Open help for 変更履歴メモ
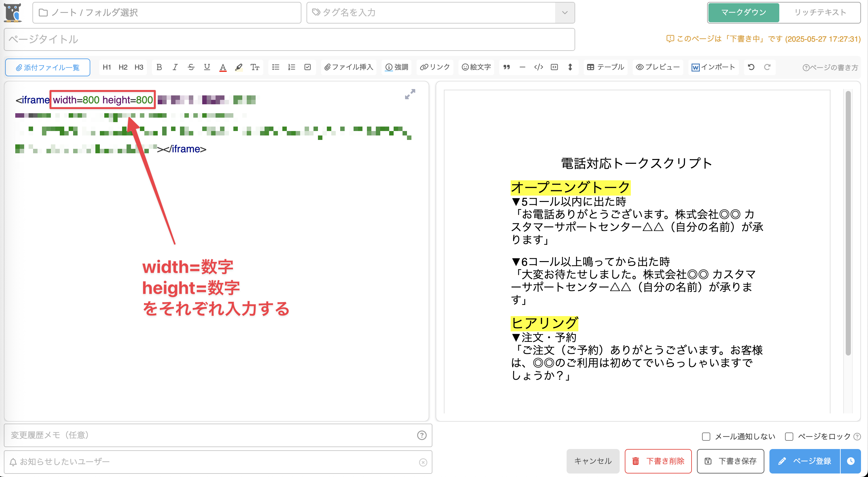The image size is (868, 477). 422,435
